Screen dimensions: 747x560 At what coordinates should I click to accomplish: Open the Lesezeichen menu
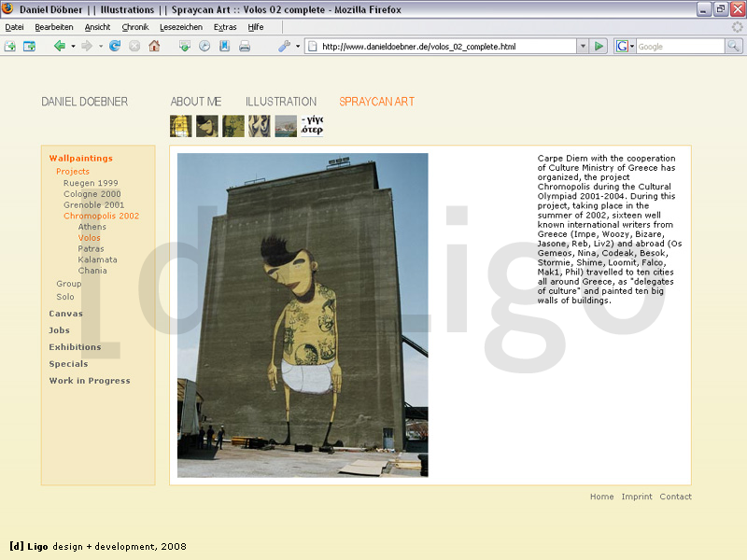tap(181, 27)
